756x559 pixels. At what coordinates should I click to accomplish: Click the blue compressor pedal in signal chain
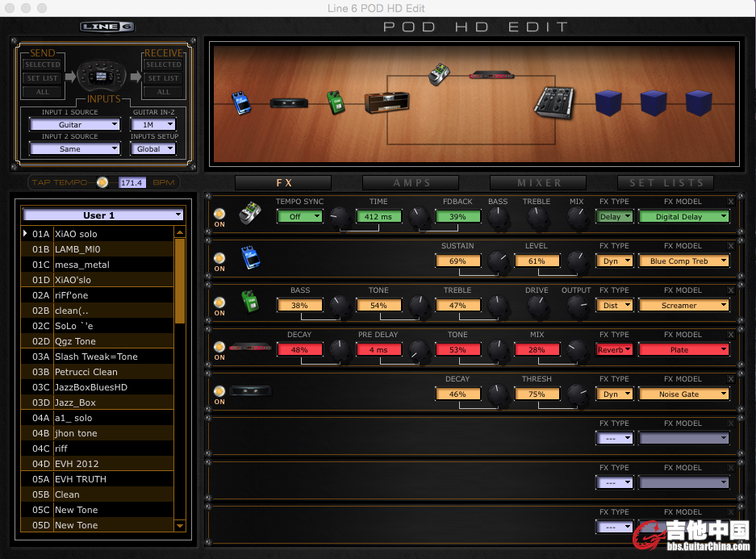[x=241, y=102]
